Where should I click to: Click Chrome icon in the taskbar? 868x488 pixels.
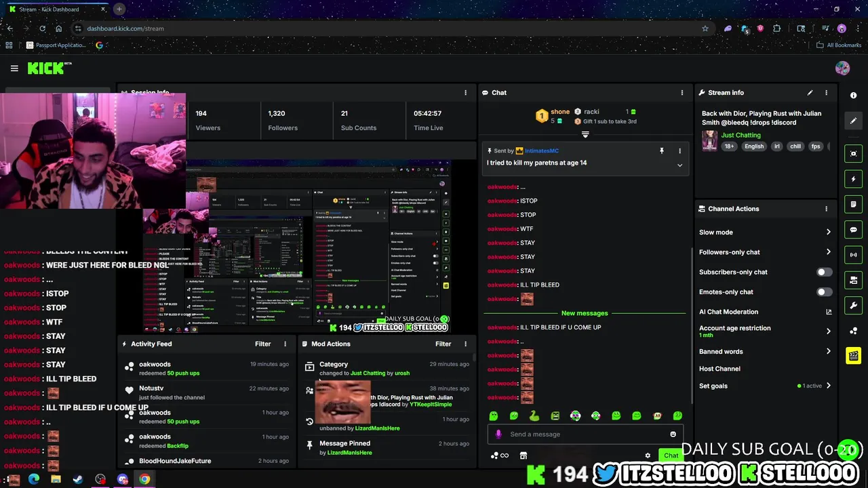click(x=144, y=479)
